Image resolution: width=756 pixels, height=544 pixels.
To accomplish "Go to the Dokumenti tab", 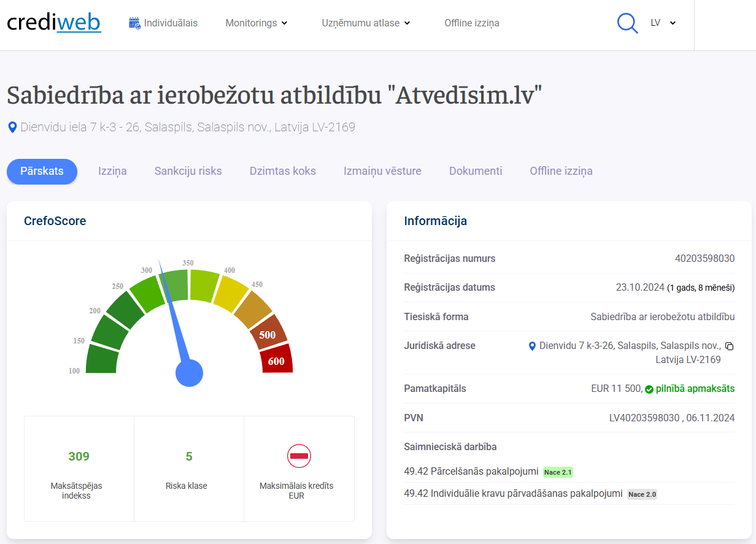I will pos(476,171).
